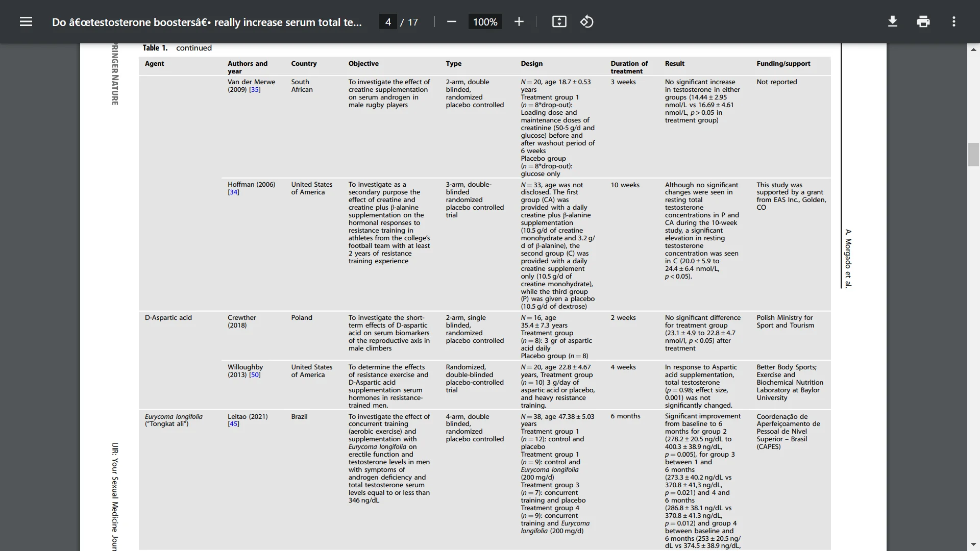Click the 'Table 1. continued' caption

point(177,48)
